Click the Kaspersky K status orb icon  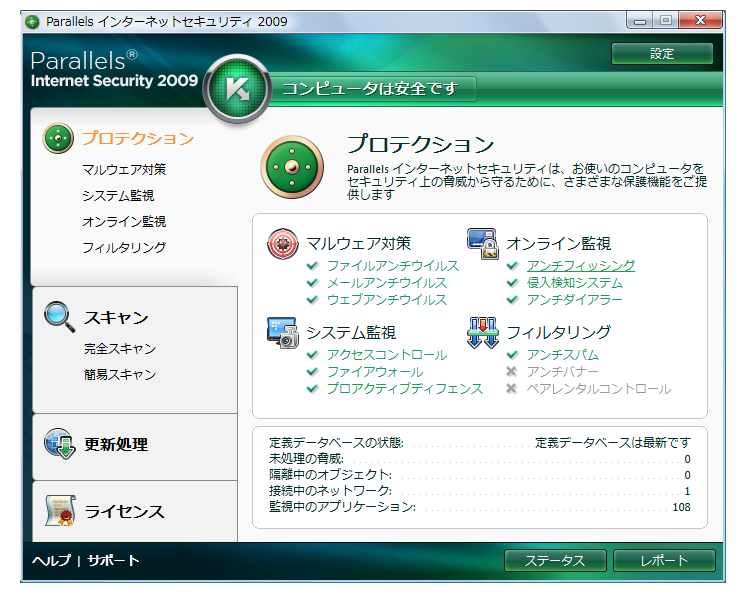[237, 89]
